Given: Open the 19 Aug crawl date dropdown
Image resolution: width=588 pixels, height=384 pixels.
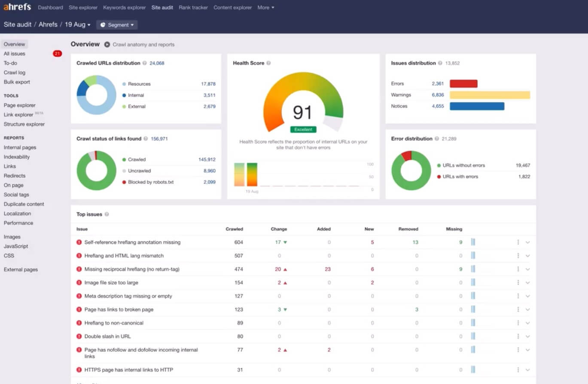Looking at the screenshot, I should [x=78, y=24].
